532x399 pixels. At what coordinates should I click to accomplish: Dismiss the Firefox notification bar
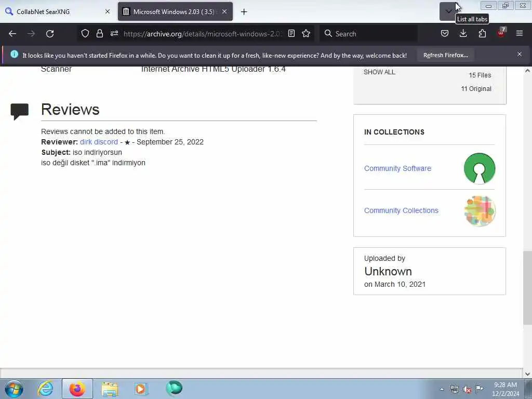pos(520,54)
